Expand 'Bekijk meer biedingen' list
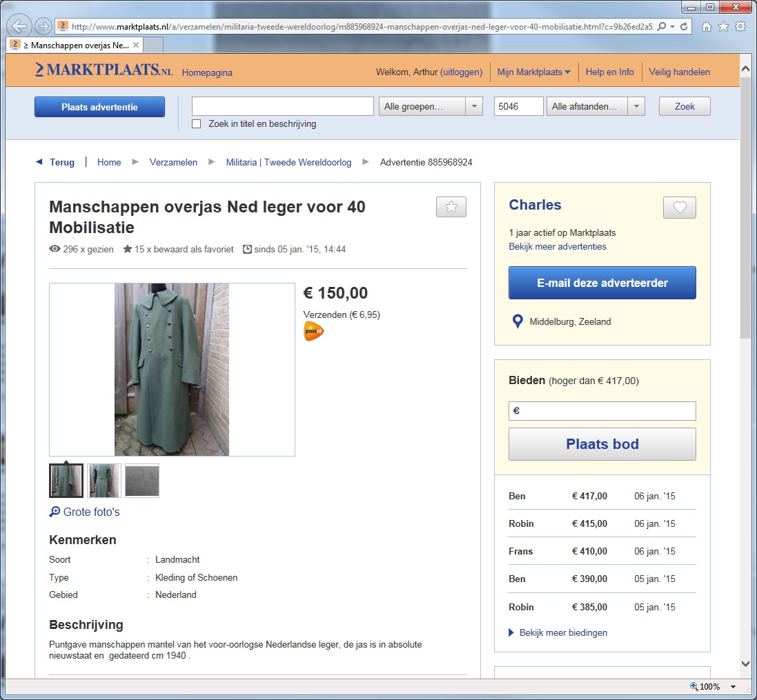 [563, 632]
